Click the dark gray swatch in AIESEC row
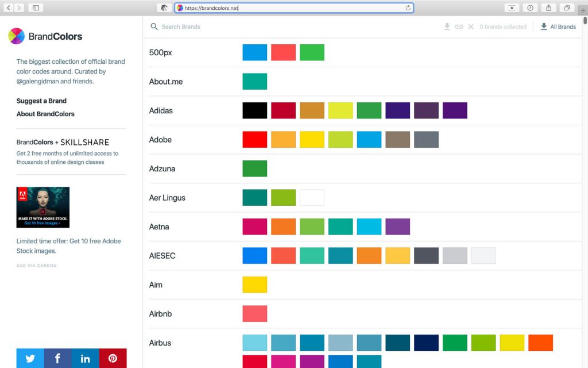Screen dimensions: 588x368 click(427, 256)
